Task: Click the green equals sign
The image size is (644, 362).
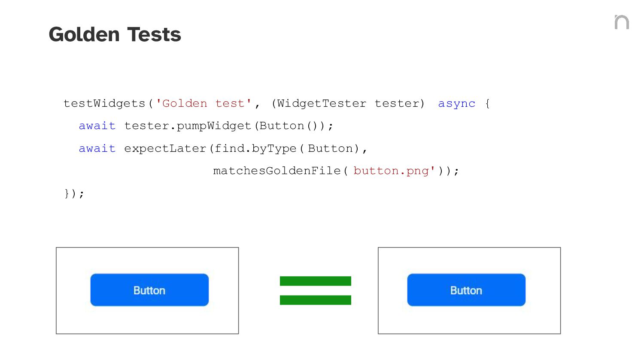Action: coord(316,290)
